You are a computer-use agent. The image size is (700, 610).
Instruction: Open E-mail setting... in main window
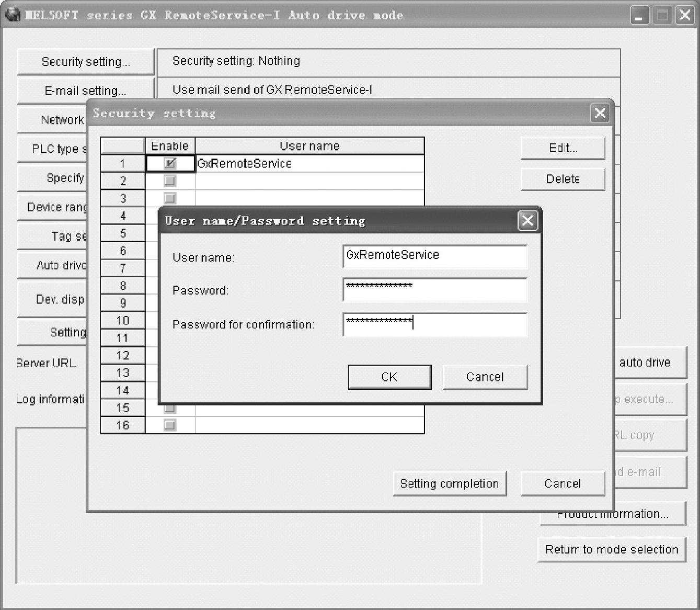[86, 91]
